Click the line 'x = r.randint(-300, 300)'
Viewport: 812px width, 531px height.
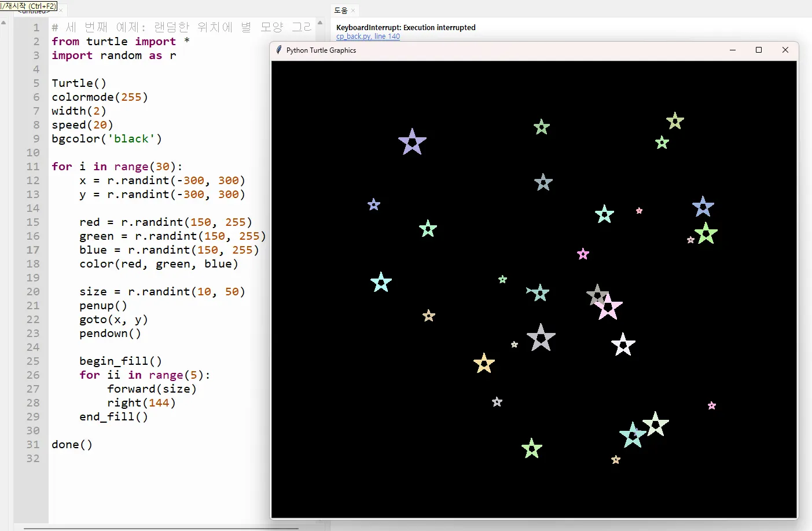162,180
